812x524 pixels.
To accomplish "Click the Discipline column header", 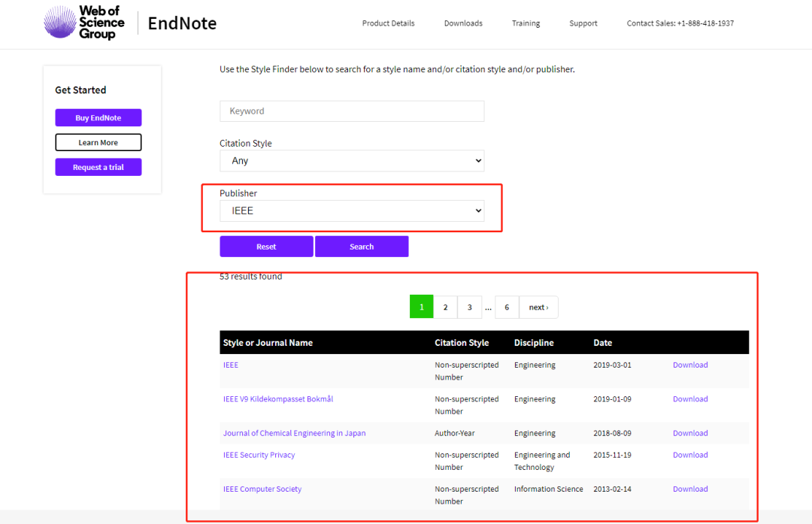I will [x=534, y=343].
